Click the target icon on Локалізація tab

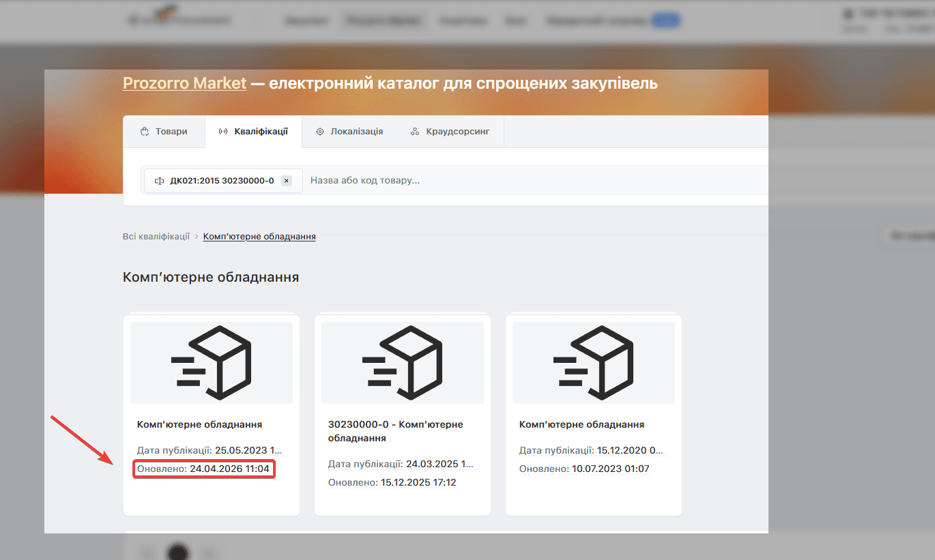click(320, 132)
